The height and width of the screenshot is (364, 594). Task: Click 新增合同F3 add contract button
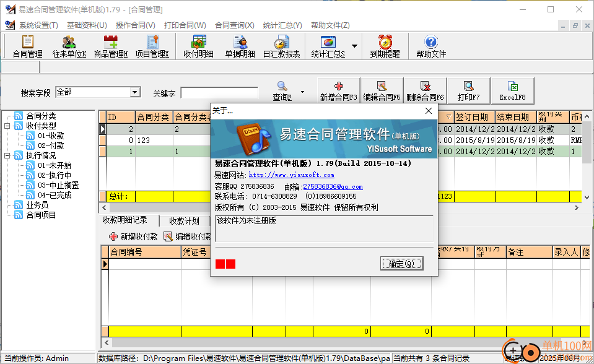(339, 91)
